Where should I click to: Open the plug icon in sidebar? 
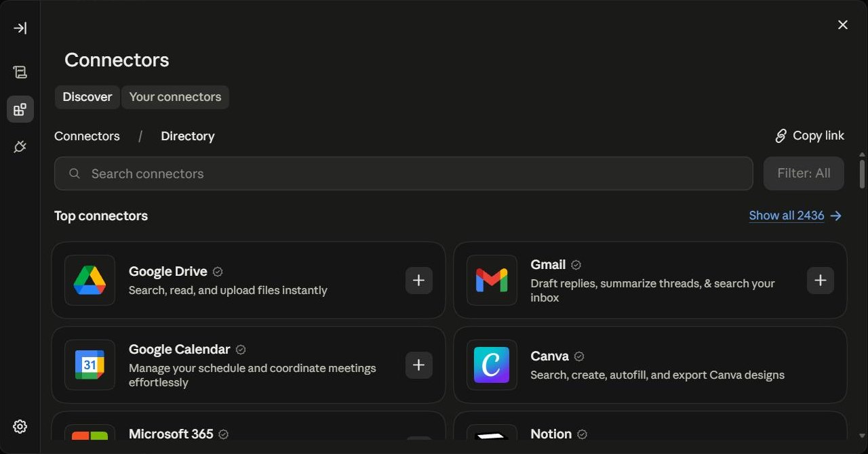(20, 146)
